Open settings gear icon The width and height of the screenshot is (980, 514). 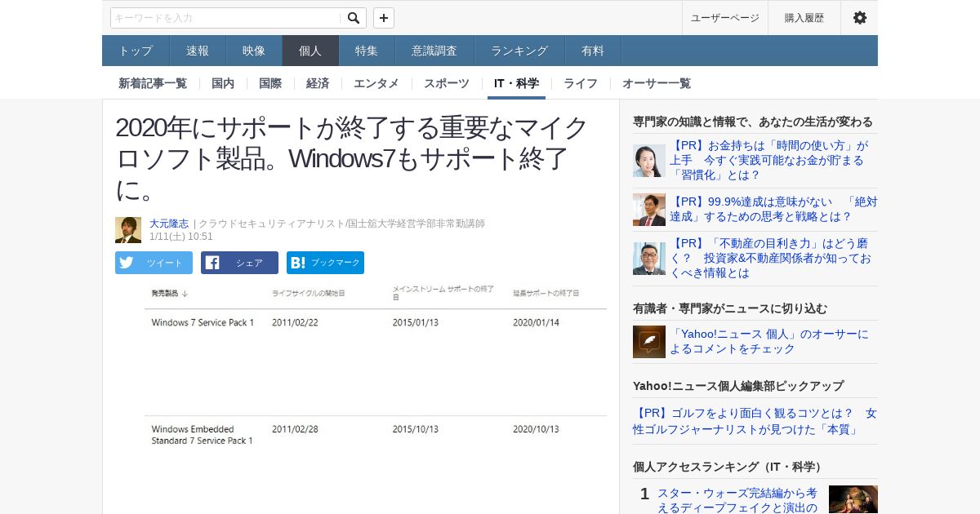click(x=860, y=18)
